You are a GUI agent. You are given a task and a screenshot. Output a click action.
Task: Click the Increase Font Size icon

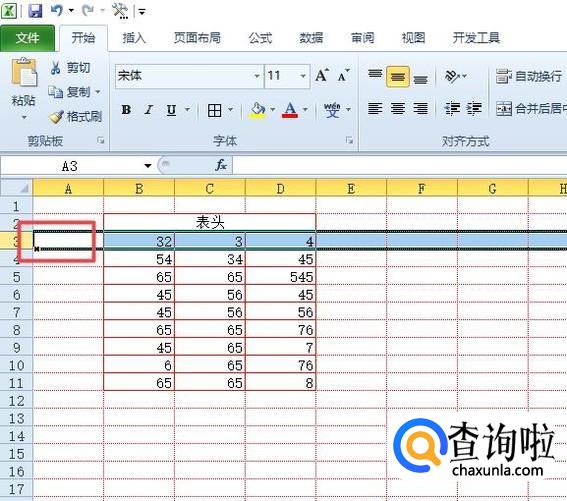(322, 76)
